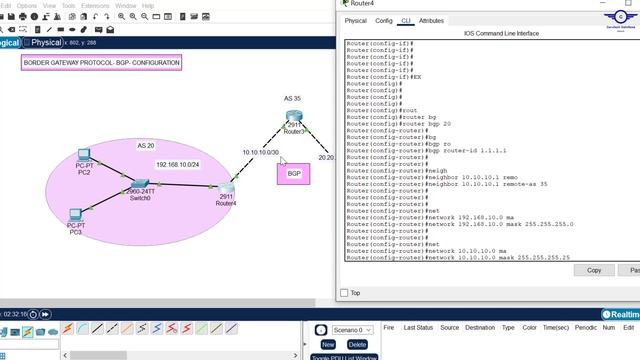This screenshot has height=360, width=640.
Task: Open the Scenario 0 dropdown
Action: (x=353, y=330)
